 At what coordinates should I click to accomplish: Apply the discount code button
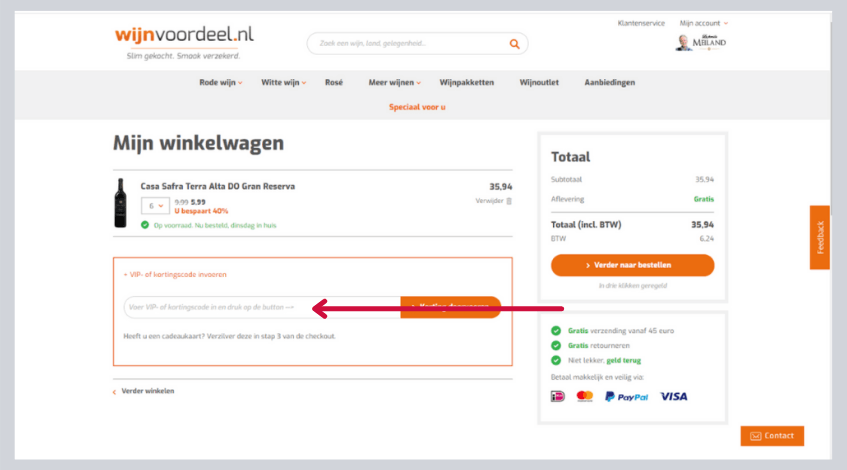coord(451,307)
